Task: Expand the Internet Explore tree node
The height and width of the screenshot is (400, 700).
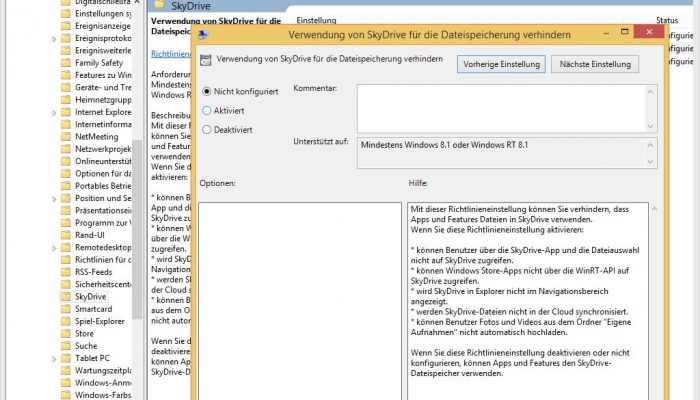Action: click(54, 113)
